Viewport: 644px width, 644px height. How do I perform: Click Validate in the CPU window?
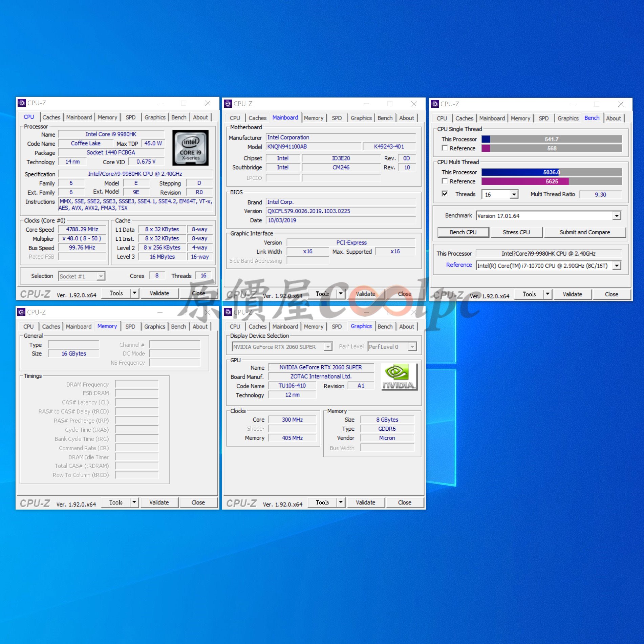pyautogui.click(x=159, y=293)
